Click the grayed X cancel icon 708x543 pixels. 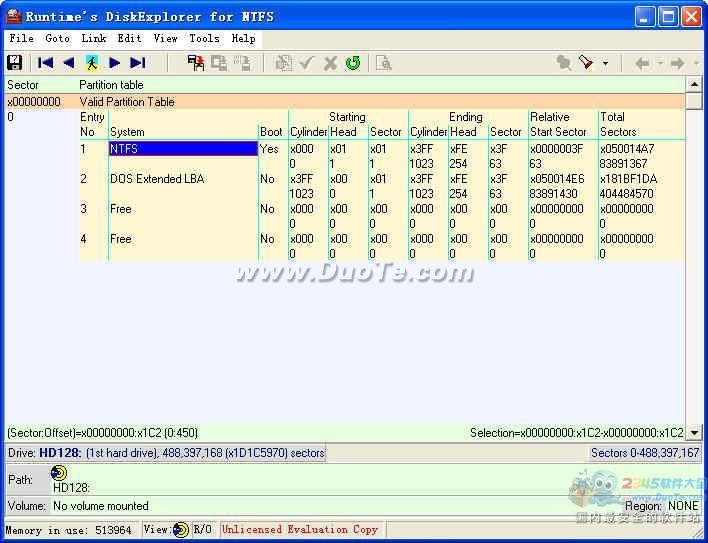(x=330, y=63)
